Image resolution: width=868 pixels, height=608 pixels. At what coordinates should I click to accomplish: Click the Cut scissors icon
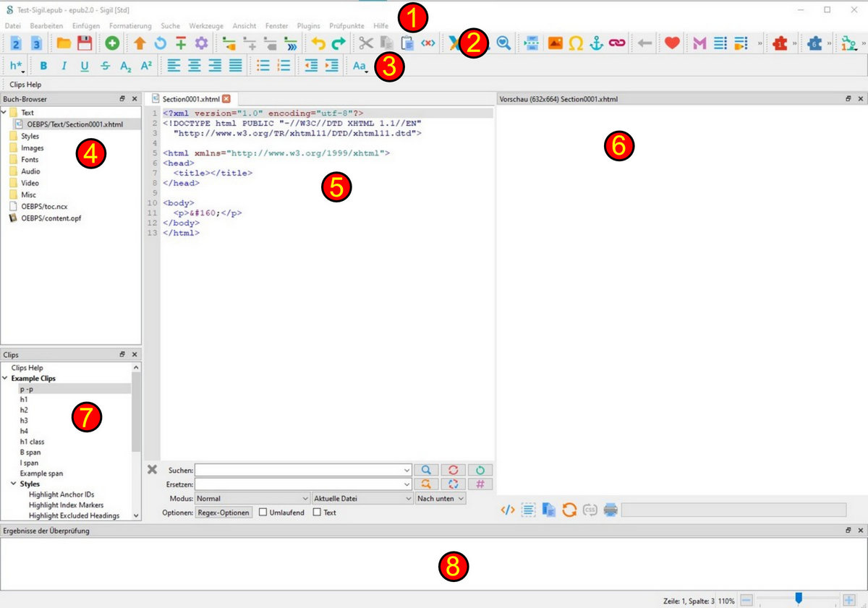[366, 43]
